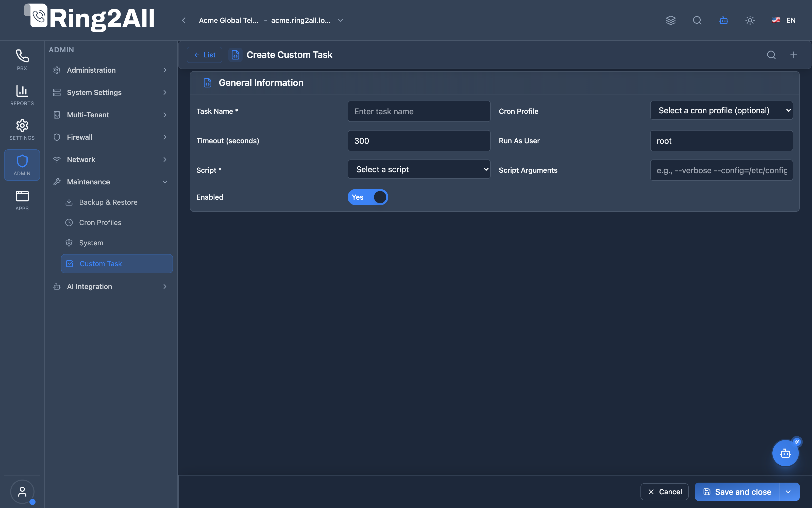Click the search icon in Create Custom Task bar
The image size is (812, 508).
771,55
